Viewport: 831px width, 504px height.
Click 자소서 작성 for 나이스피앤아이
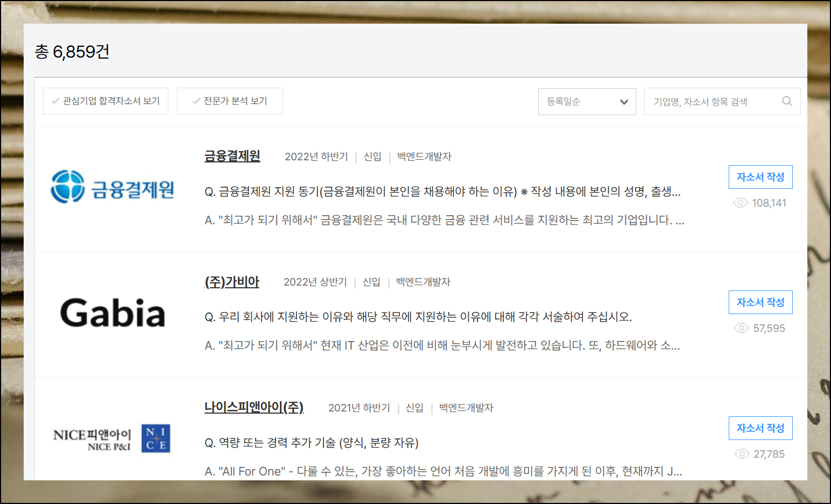(x=760, y=428)
